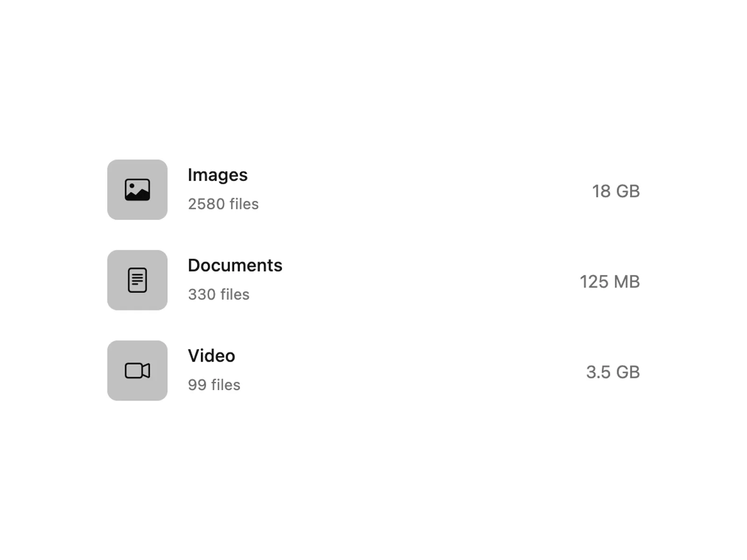Select the gray tile beside Documents
This screenshot has width=747, height=560.
(x=137, y=280)
